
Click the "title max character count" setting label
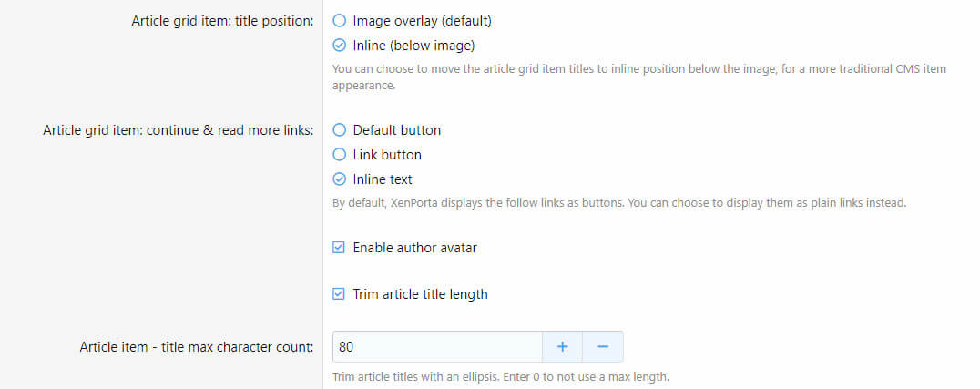point(197,347)
